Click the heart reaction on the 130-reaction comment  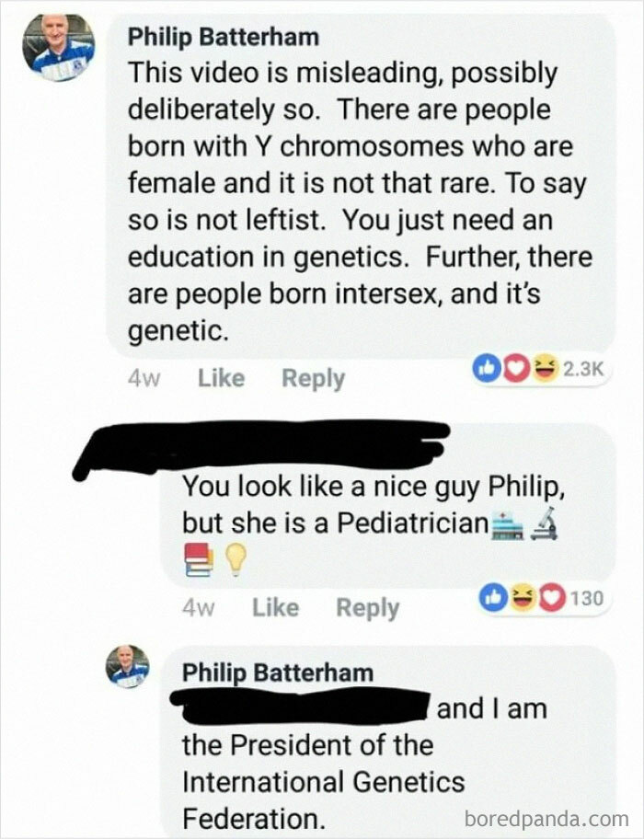tap(553, 596)
